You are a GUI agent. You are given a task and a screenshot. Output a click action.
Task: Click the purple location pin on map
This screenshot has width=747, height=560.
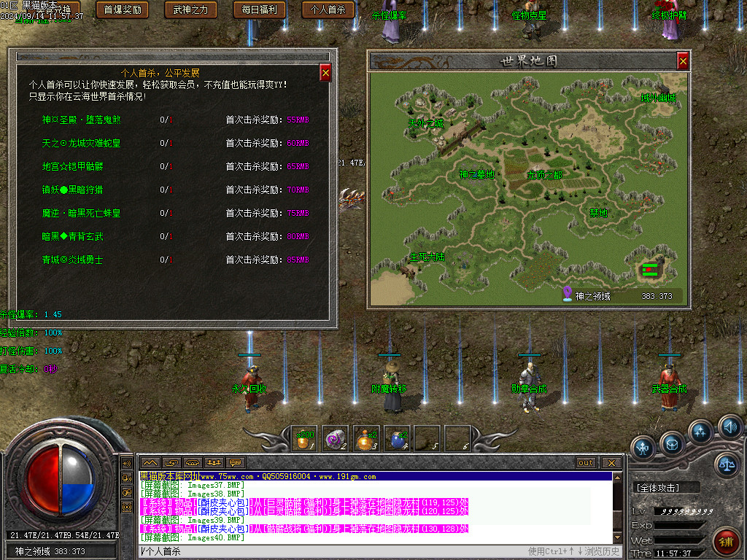567,294
